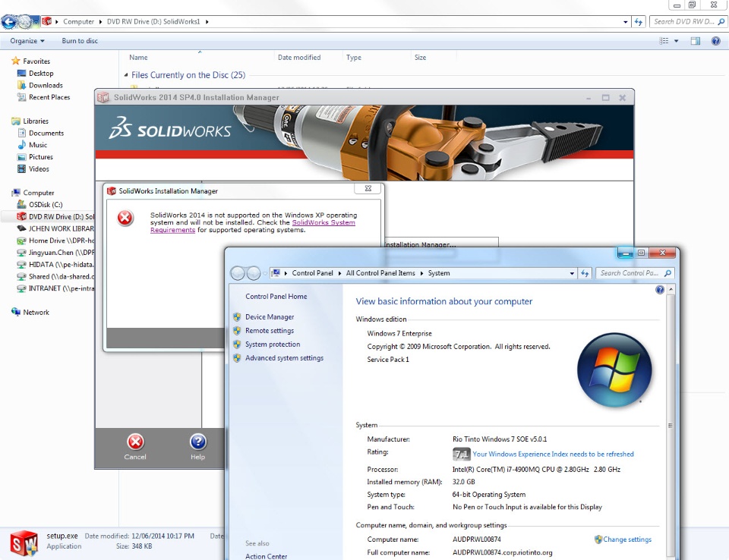Click the Experience Index rating badge
The height and width of the screenshot is (560, 729).
[x=461, y=454]
